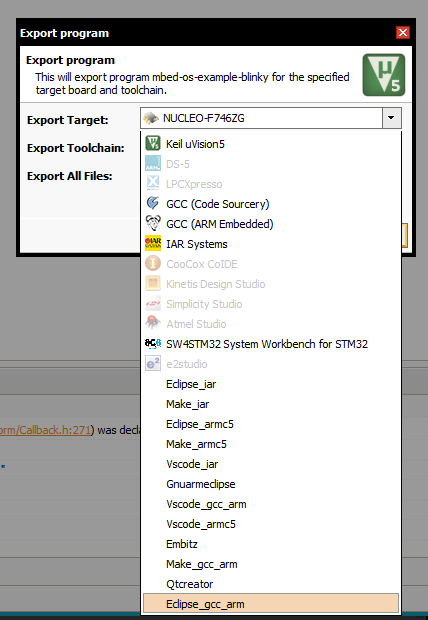Select Make_armc5 from the list
428x620 pixels.
271,444
